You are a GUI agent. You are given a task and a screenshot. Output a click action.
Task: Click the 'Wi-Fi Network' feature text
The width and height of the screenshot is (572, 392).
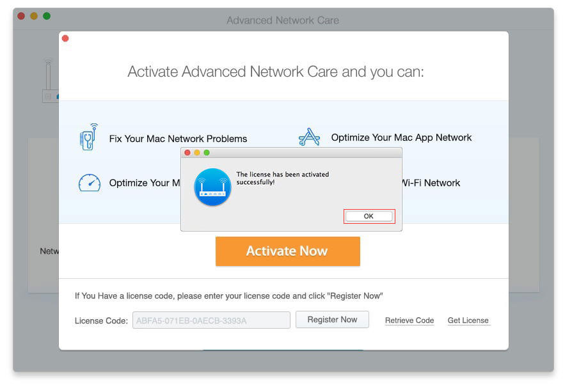tap(431, 183)
